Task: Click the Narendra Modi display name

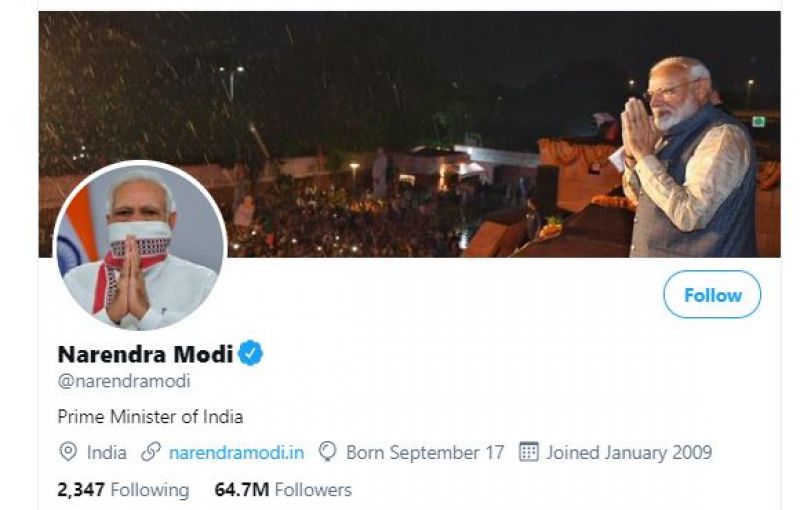Action: 145,354
